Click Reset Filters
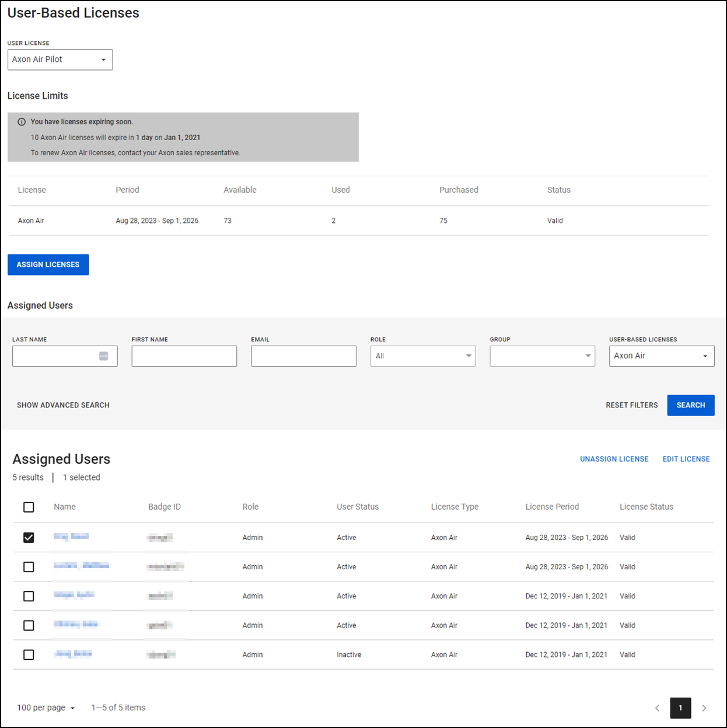Image resolution: width=727 pixels, height=728 pixels. point(632,405)
